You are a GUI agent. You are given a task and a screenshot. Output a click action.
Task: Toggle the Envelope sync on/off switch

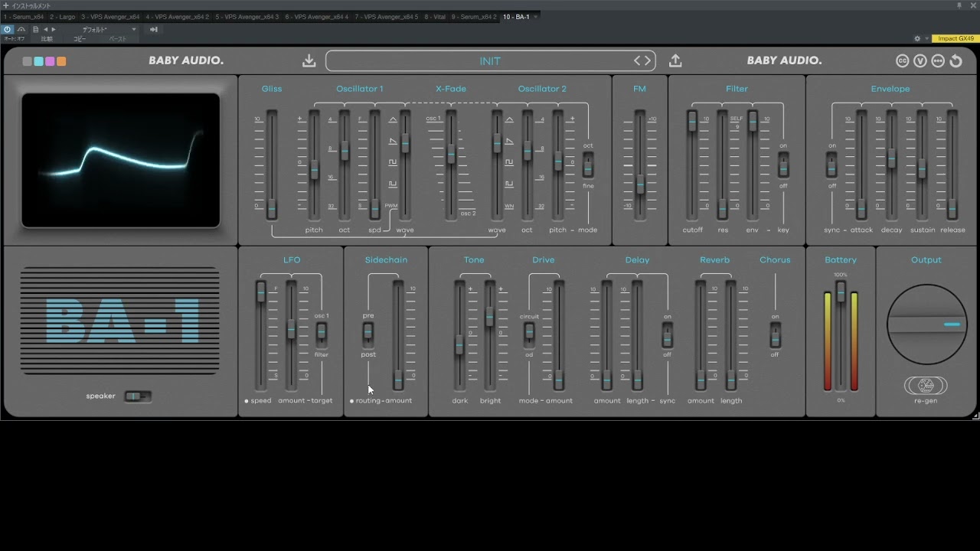point(831,165)
